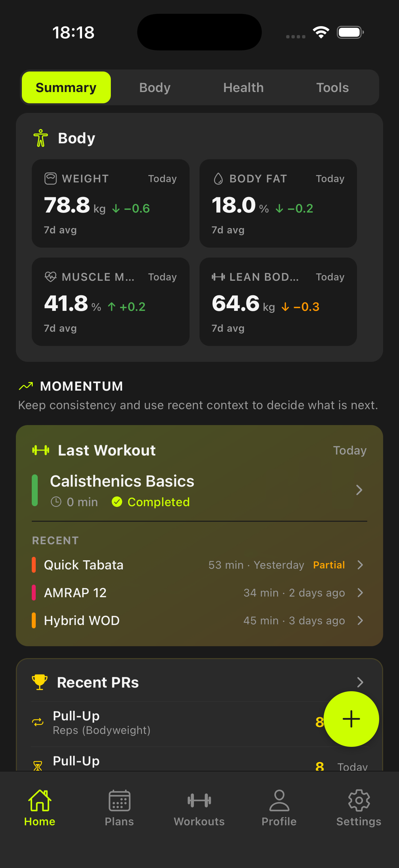Switch to the Health tab
The height and width of the screenshot is (868, 399).
pos(243,87)
